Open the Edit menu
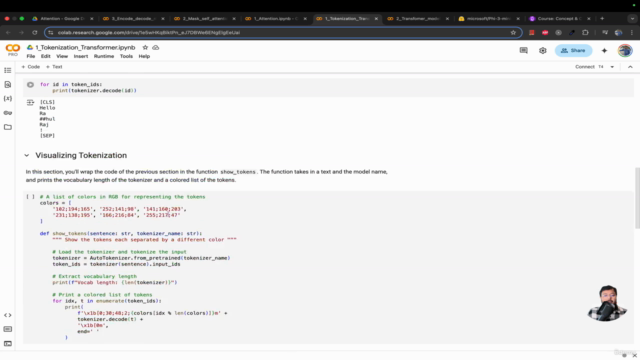 [x=45, y=56]
